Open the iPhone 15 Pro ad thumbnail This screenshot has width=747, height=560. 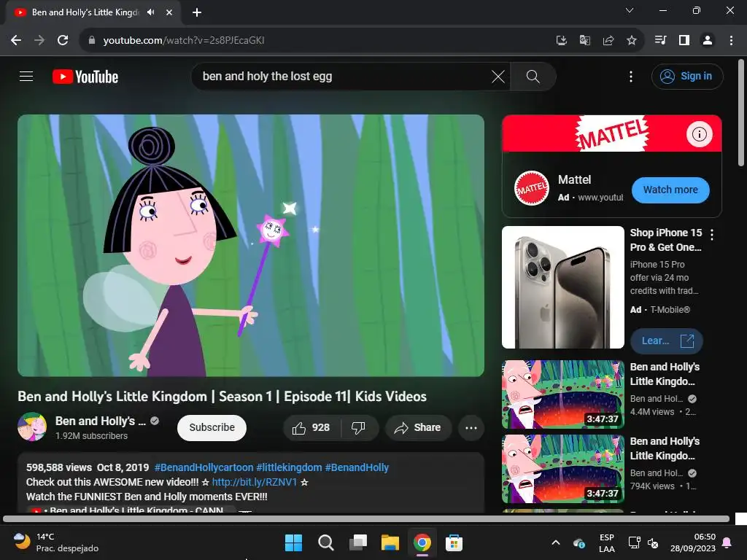pyautogui.click(x=562, y=287)
